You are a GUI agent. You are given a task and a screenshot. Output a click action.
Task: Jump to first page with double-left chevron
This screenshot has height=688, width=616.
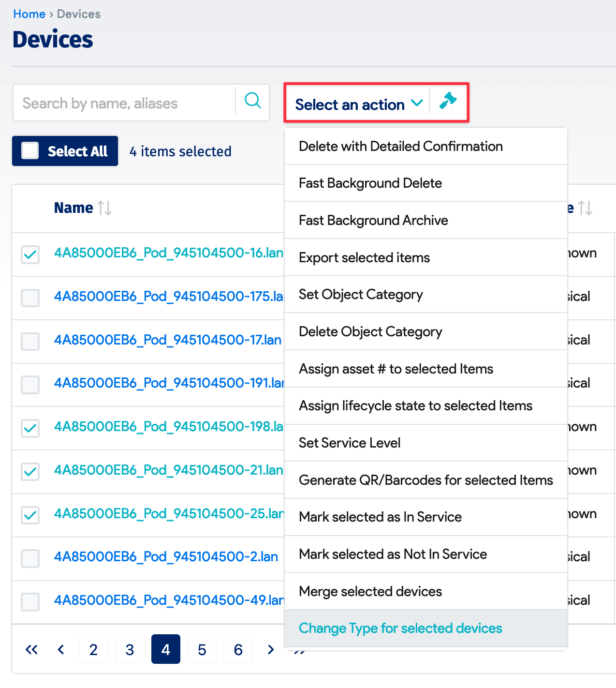(31, 649)
